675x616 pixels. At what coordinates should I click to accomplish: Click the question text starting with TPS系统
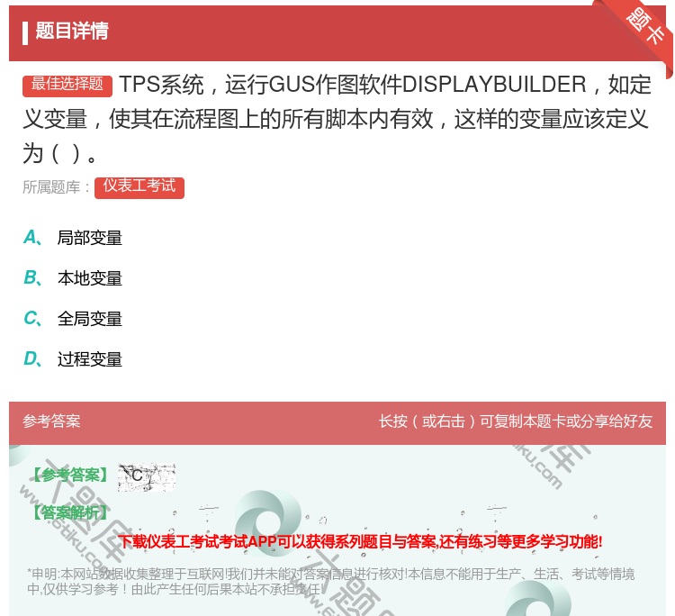coord(337,119)
